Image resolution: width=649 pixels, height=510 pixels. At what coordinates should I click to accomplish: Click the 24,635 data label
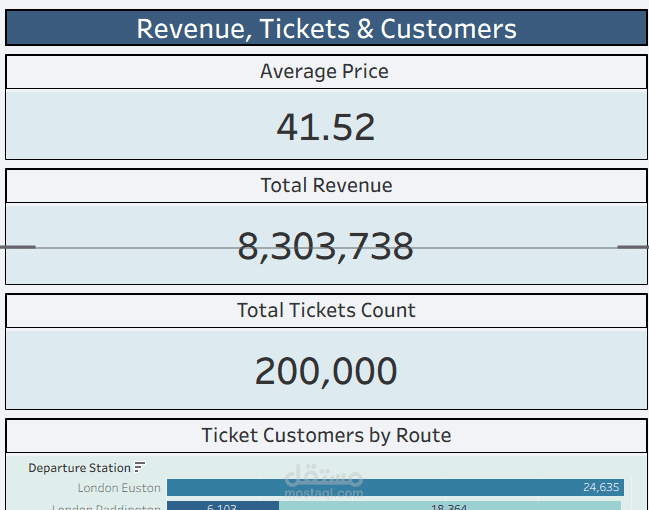tap(601, 488)
